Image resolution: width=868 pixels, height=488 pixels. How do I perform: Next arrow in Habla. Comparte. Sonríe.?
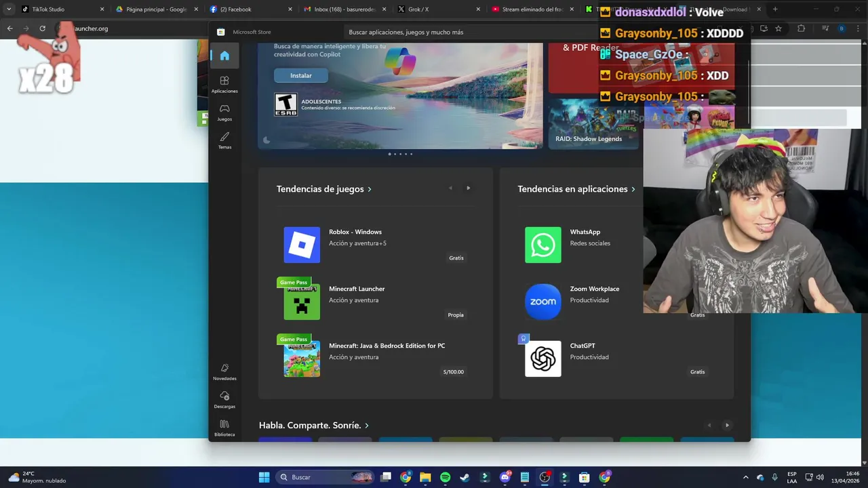click(x=727, y=425)
